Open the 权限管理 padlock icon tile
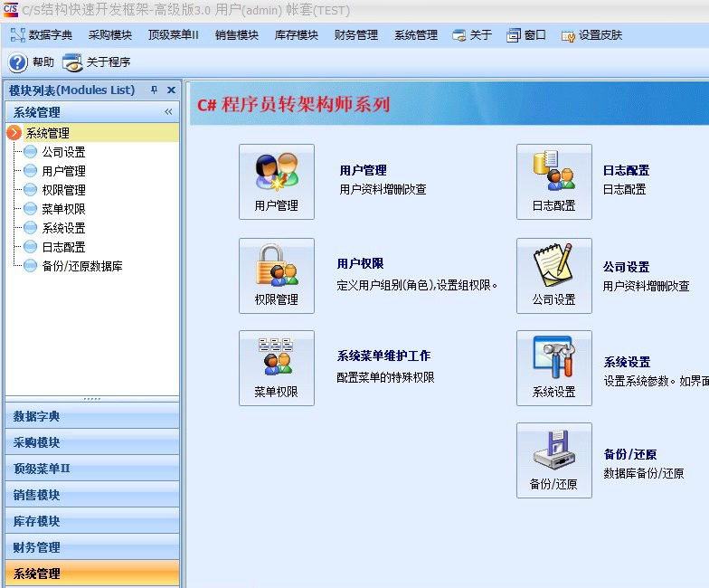The image size is (709, 588). 277,276
